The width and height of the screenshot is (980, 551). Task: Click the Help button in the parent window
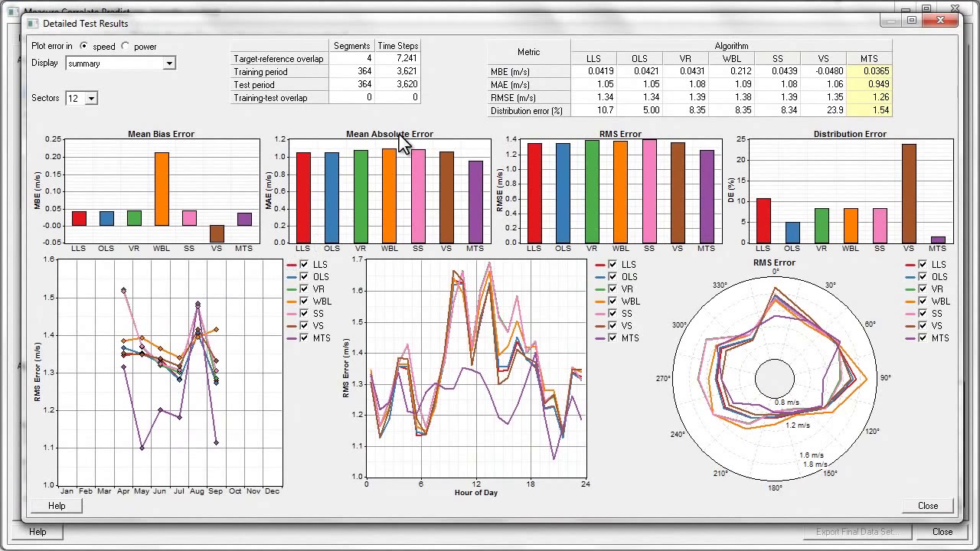point(38,532)
